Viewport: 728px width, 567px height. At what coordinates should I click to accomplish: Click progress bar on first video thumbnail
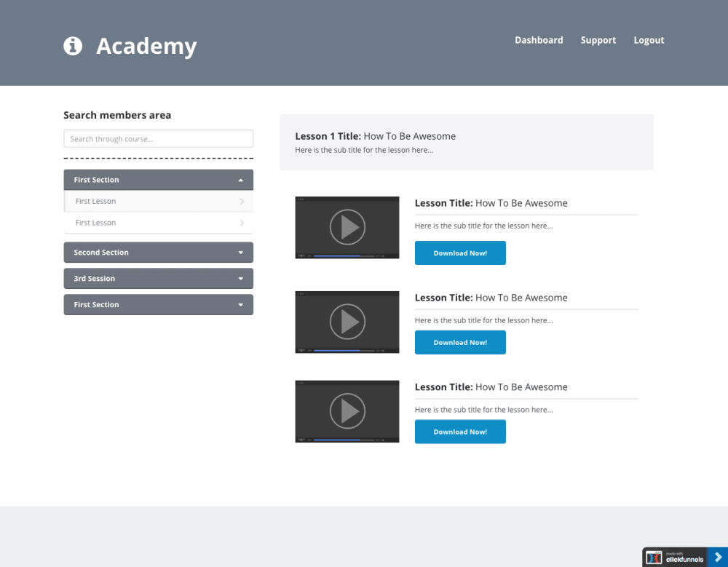(344, 256)
